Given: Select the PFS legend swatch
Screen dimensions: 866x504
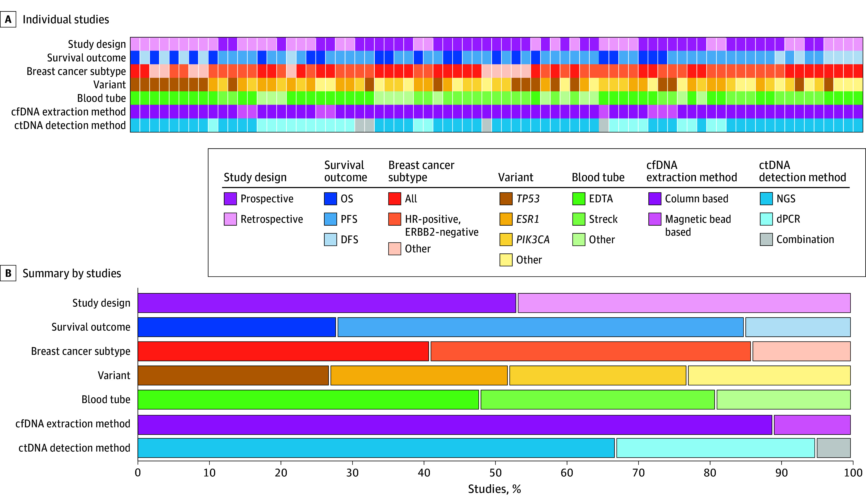Looking at the screenshot, I should [330, 219].
